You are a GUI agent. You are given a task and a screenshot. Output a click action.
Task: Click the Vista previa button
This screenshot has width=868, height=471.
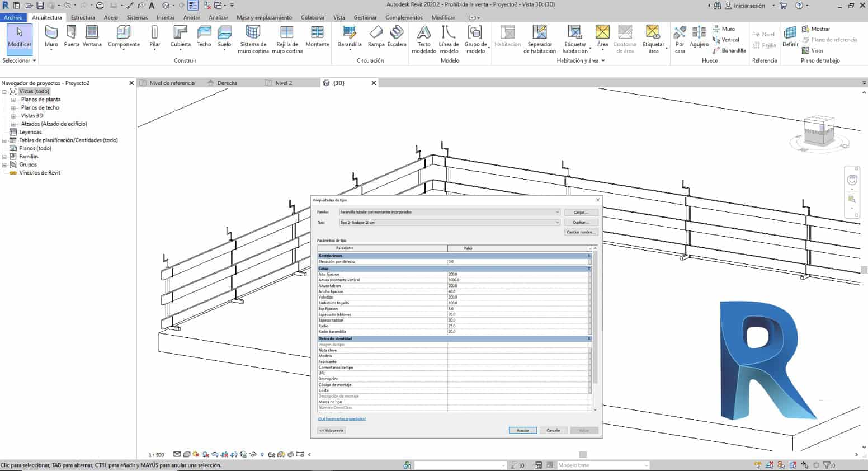coord(332,430)
